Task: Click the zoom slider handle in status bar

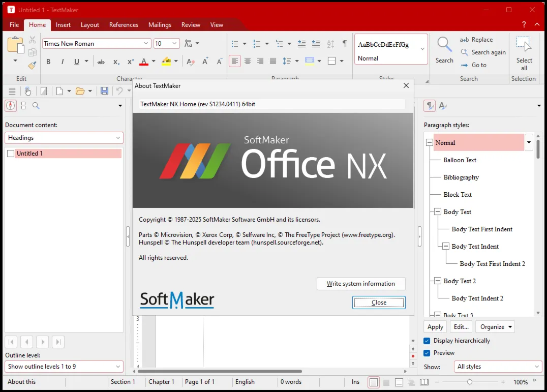Action: click(470, 382)
